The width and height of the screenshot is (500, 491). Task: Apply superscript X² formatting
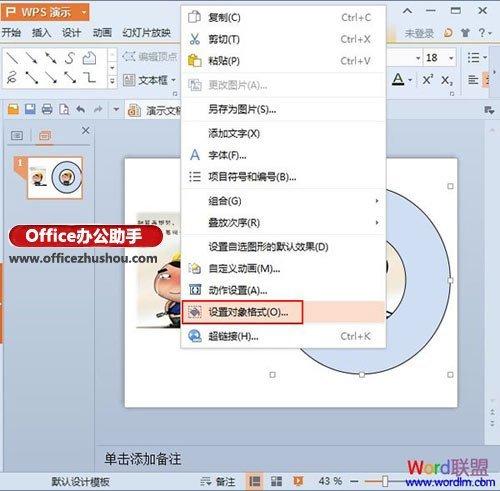(x=428, y=80)
